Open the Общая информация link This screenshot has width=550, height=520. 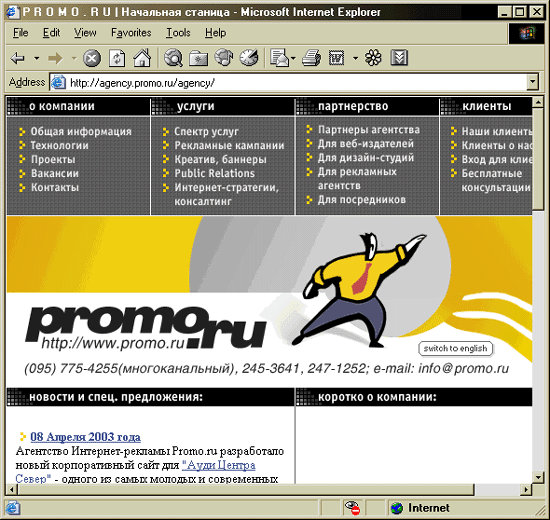[x=81, y=132]
